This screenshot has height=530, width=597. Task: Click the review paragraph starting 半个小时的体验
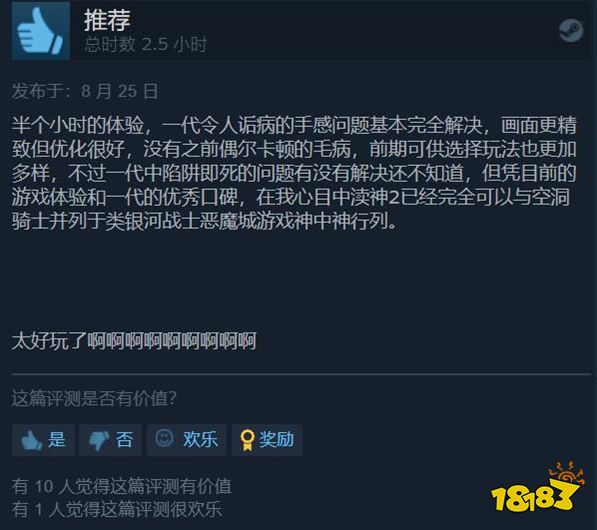click(x=294, y=173)
